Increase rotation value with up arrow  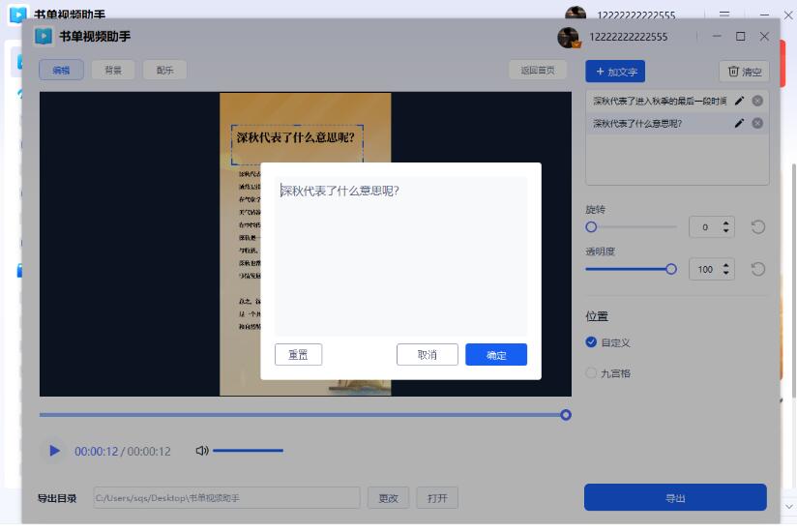coord(725,222)
